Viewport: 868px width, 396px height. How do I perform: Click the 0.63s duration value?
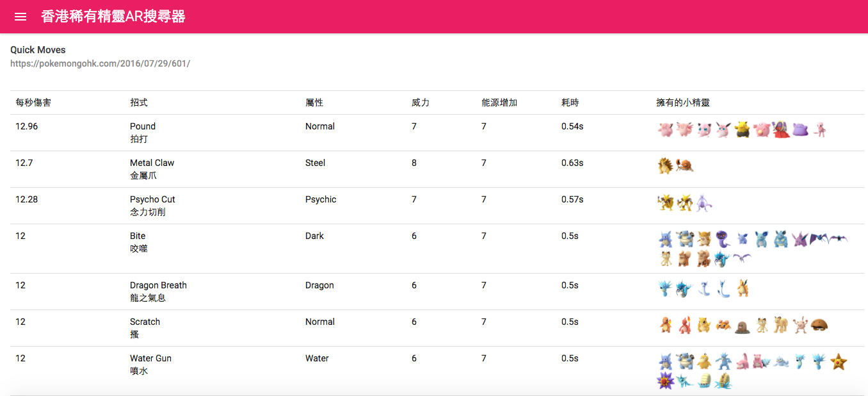[x=572, y=163]
